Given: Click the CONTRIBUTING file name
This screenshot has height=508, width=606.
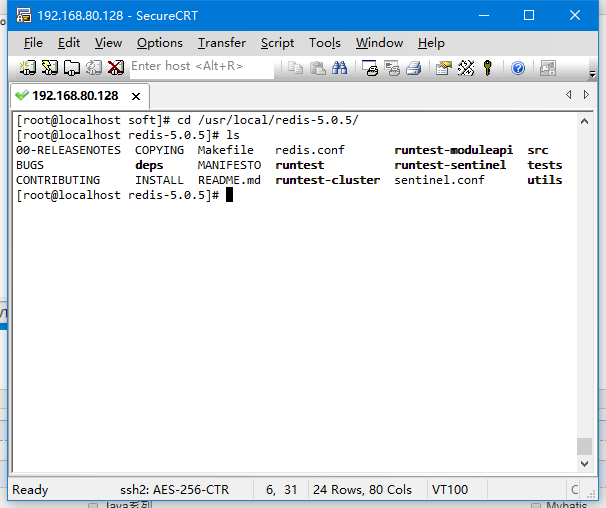Looking at the screenshot, I should coord(58,180).
